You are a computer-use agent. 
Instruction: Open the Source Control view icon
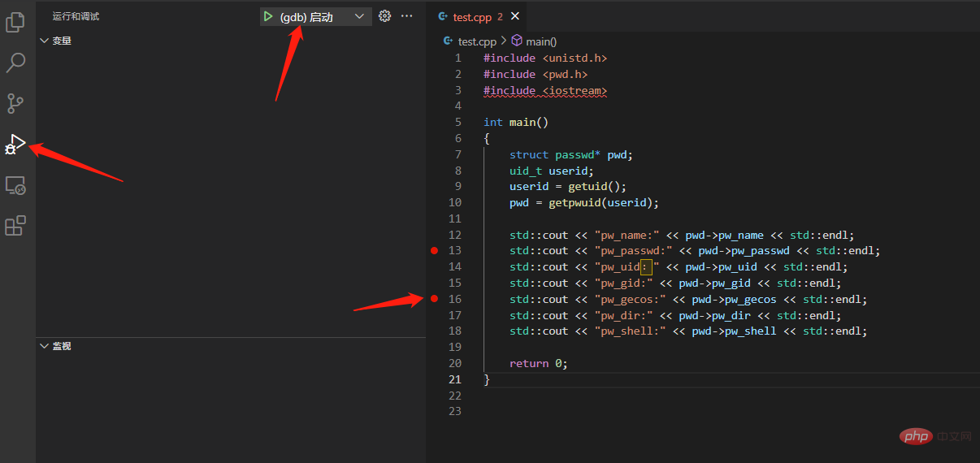pyautogui.click(x=15, y=103)
